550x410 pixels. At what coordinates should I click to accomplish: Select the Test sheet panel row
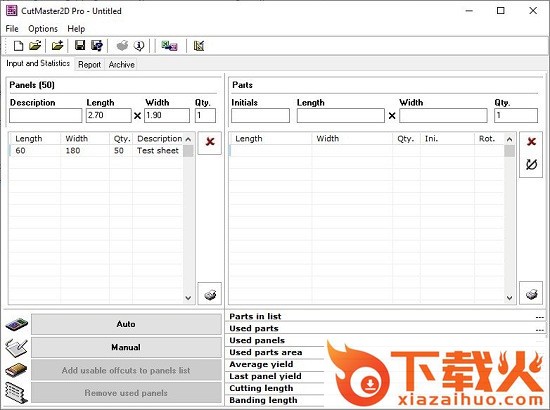click(96, 151)
